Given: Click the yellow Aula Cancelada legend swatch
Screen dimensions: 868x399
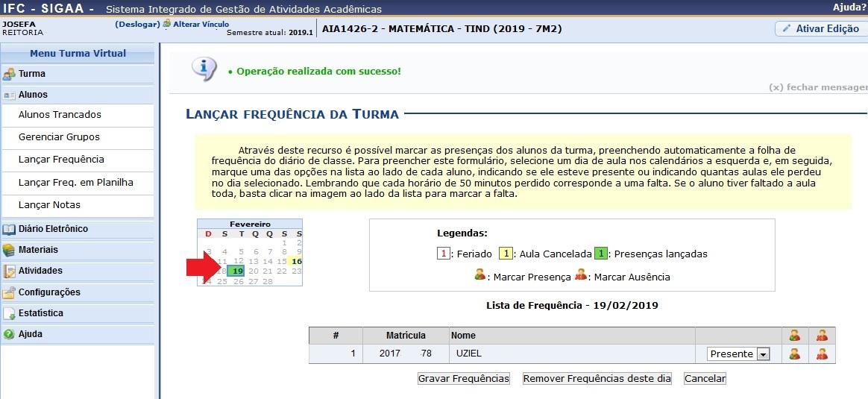Looking at the screenshot, I should coord(506,254).
